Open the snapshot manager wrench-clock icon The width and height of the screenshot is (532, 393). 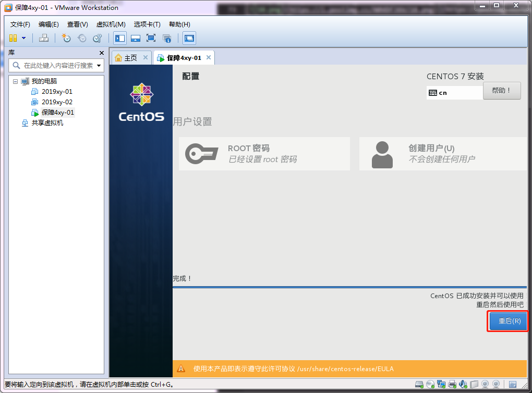click(98, 38)
